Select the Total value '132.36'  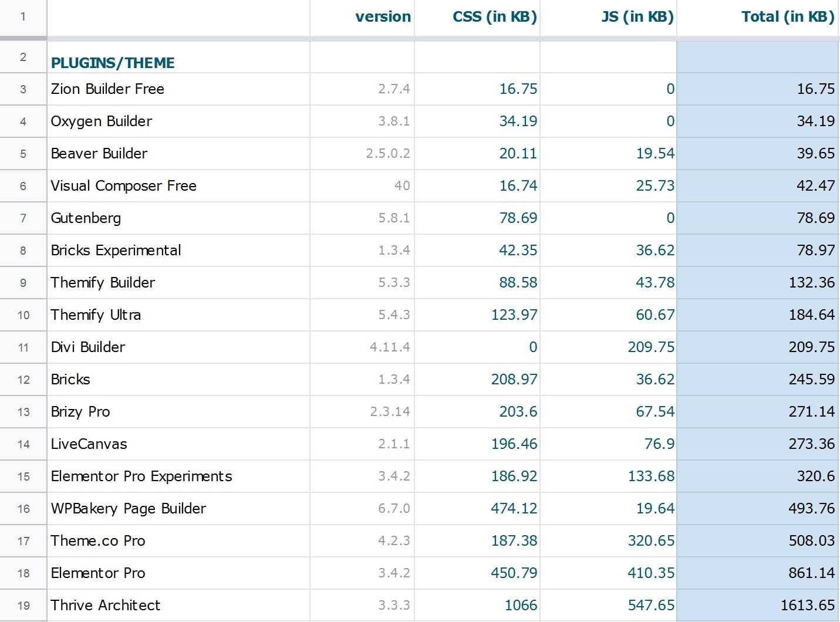click(758, 283)
